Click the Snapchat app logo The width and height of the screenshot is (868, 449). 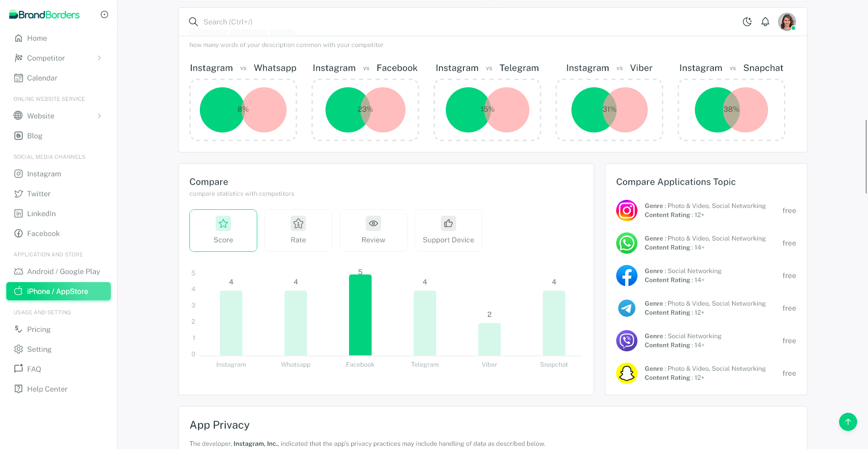(x=627, y=373)
